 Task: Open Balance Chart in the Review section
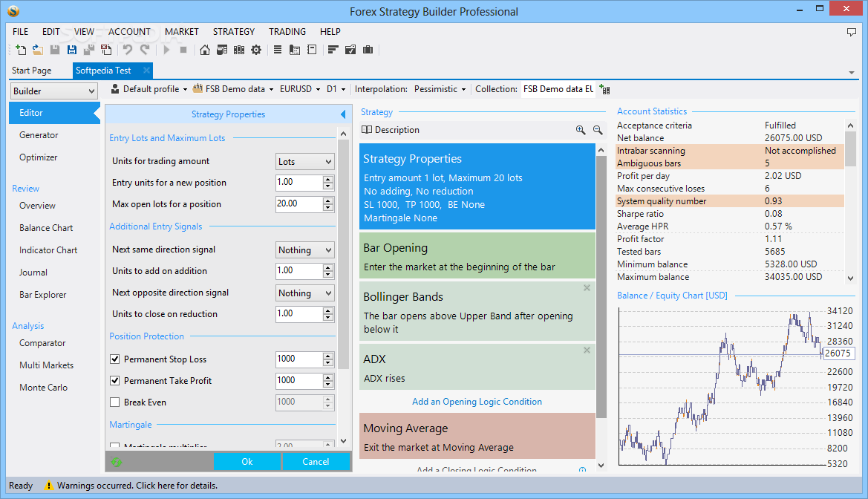tap(46, 228)
